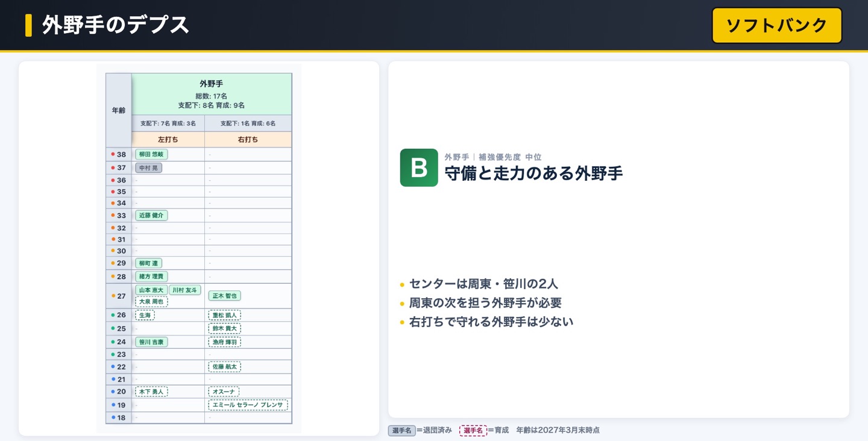Select the 川村 友斗 player chip

184,290
